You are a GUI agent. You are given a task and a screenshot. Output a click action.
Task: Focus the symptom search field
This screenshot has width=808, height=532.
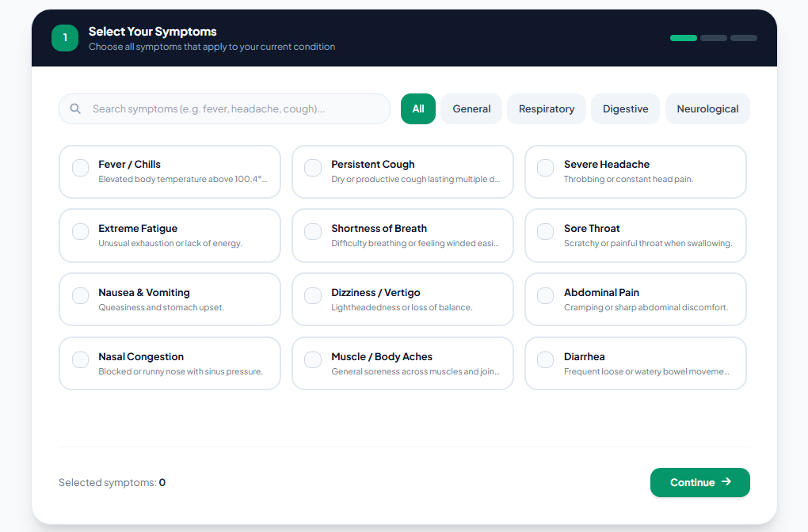pos(225,108)
